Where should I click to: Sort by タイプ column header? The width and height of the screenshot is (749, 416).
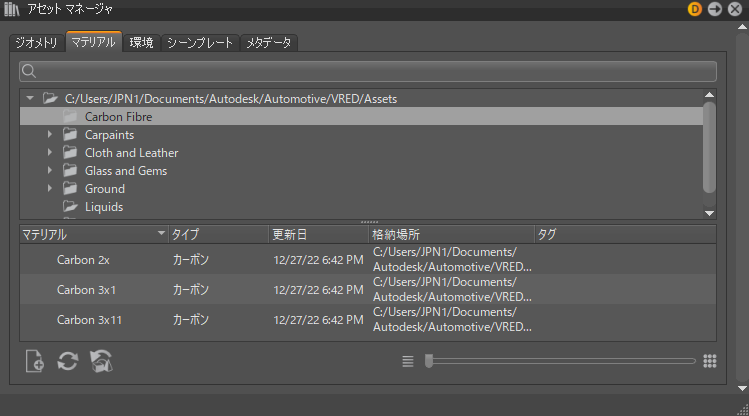click(x=219, y=235)
